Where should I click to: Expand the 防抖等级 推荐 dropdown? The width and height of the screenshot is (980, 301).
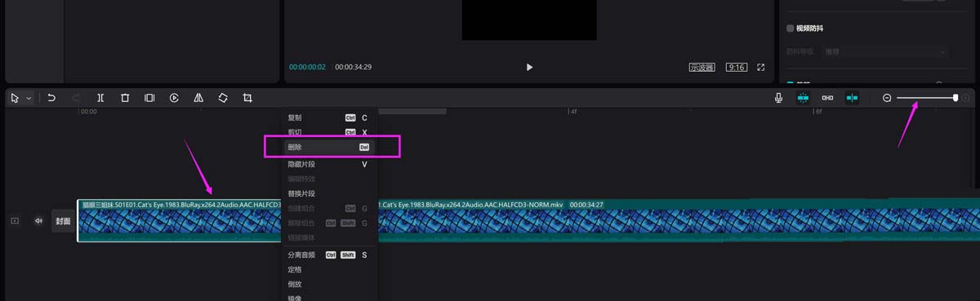click(x=885, y=51)
